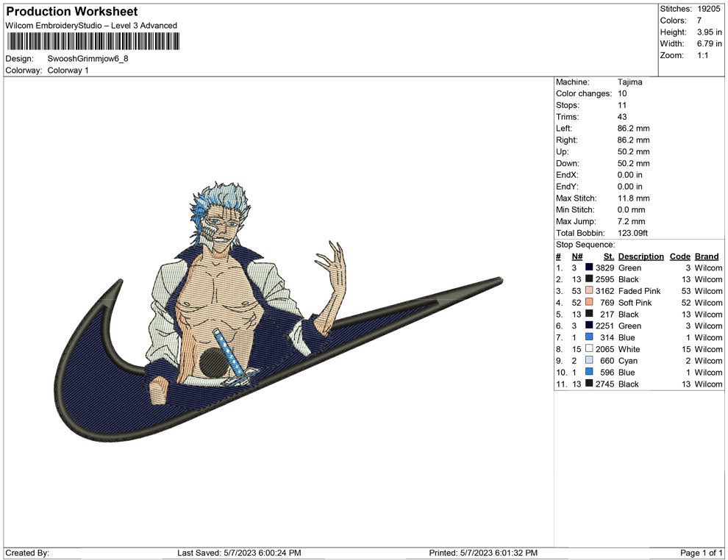Select the Max Jump value 7.2 mm
Viewport: 728px width, 560px height.
(631, 221)
